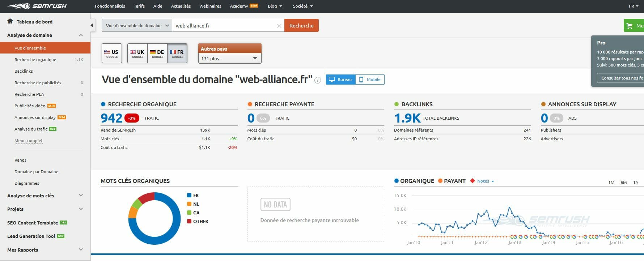Click the shopping cart icon

[630, 26]
